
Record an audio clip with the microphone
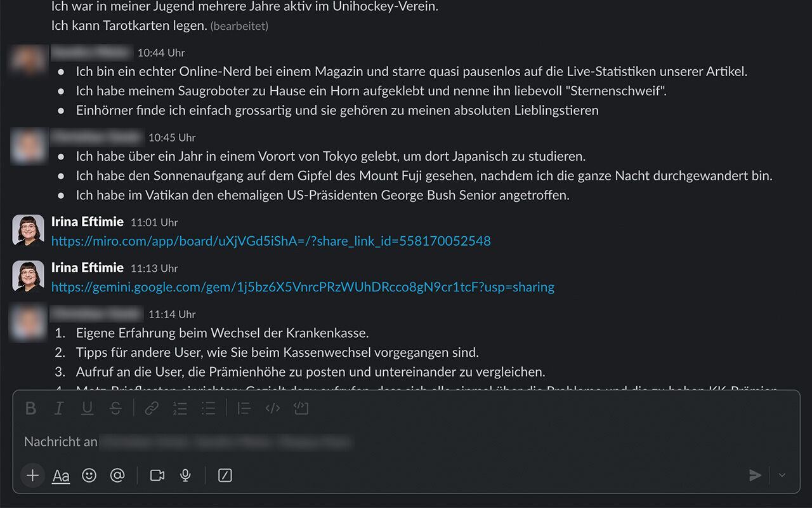tap(185, 475)
